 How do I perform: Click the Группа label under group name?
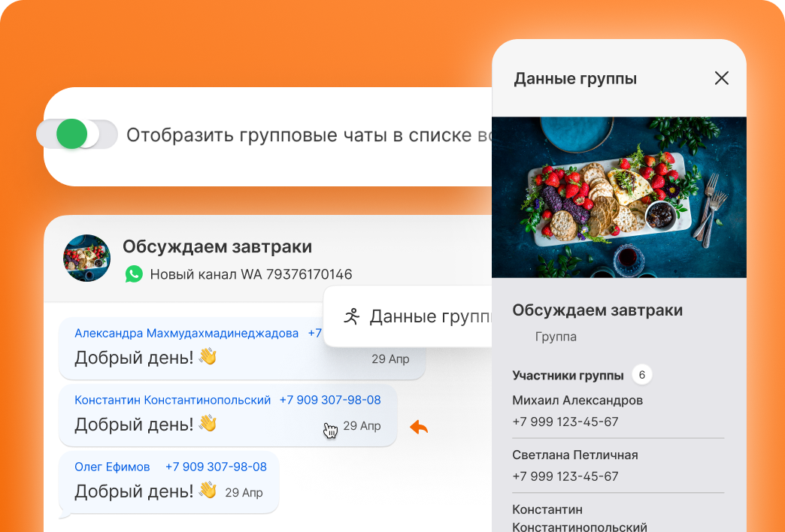tap(556, 337)
